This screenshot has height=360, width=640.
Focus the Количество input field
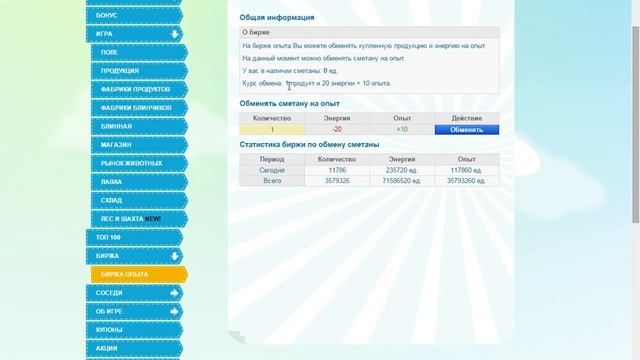pos(272,130)
